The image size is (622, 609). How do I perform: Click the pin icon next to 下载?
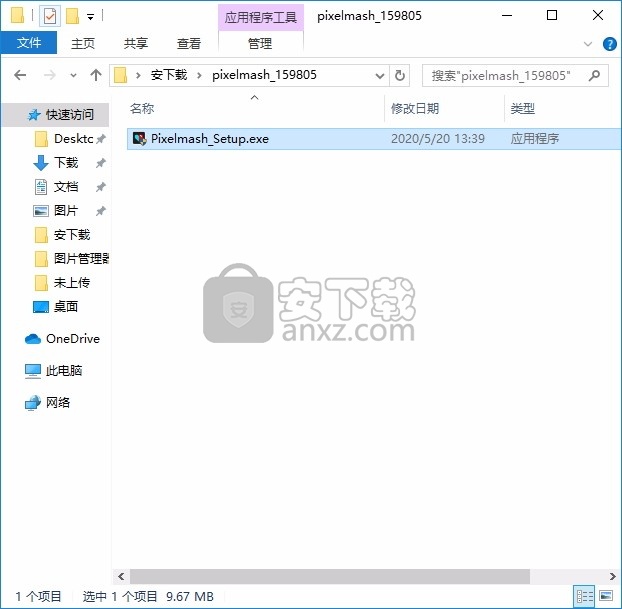pos(101,163)
